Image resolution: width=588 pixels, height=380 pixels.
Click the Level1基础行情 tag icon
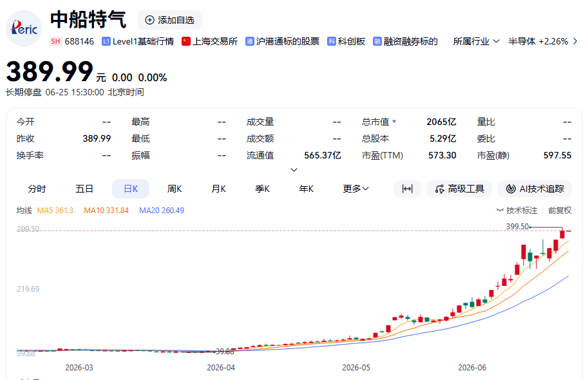106,41
